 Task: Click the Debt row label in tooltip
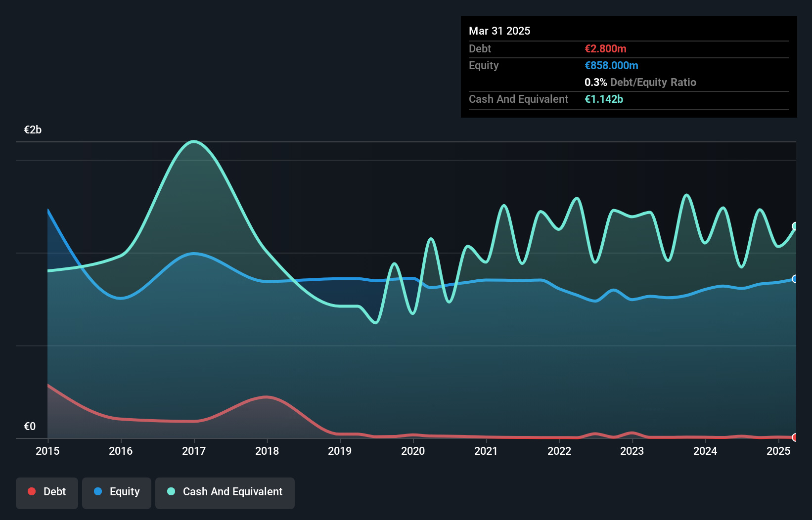coord(480,48)
